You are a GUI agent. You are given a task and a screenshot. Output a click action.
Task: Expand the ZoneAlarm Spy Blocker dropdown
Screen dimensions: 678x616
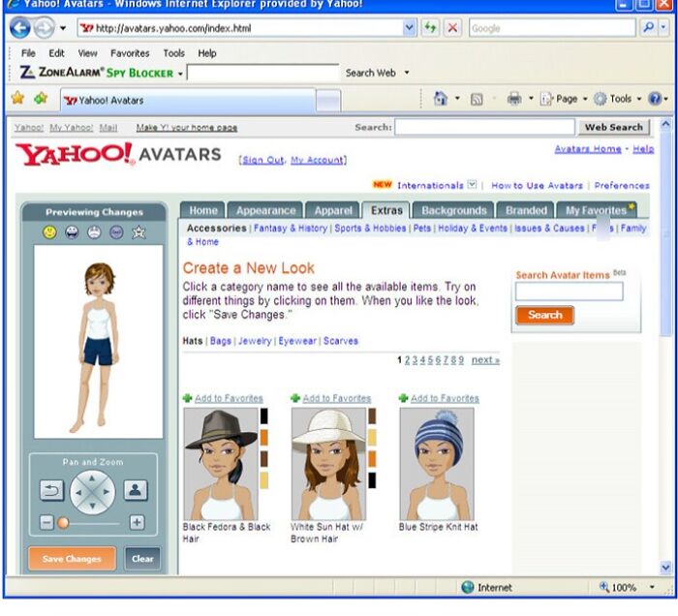[x=180, y=74]
